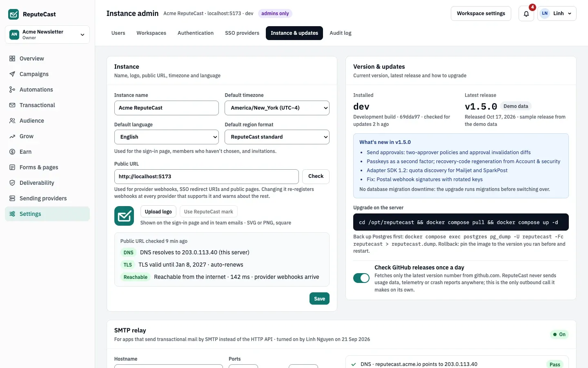
Task: Click the Automations branch icon
Action: point(12,90)
